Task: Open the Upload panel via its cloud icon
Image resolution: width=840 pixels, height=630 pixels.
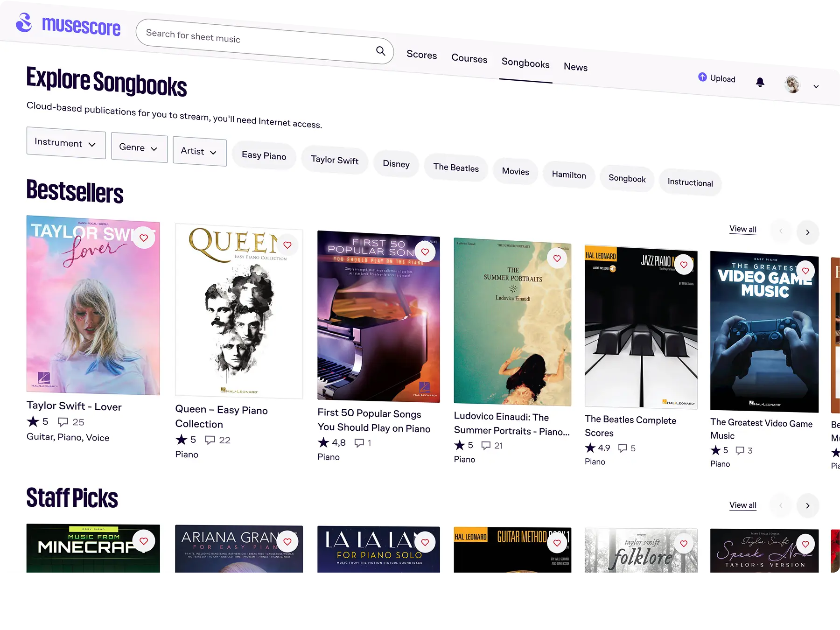Action: 702,77
